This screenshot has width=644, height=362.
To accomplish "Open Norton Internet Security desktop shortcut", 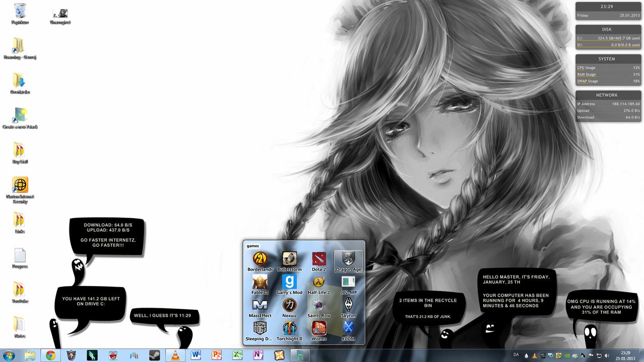I will (x=20, y=186).
